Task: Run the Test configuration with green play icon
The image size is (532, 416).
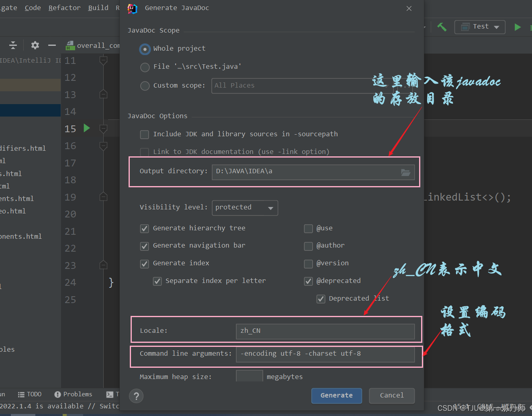Action: tap(518, 27)
